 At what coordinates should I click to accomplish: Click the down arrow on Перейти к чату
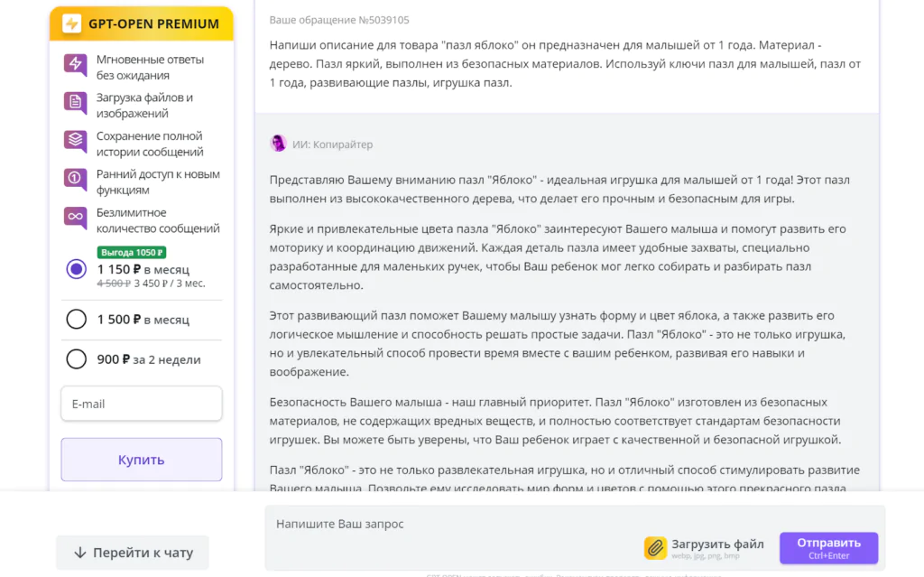[x=80, y=553]
